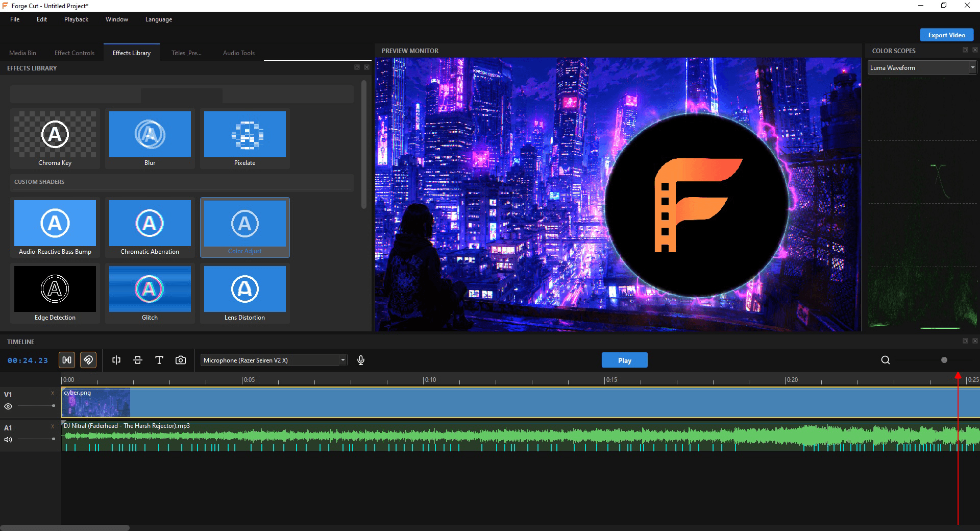Screen dimensions: 980x531
Task: Start voice recording with microphone icon
Action: [x=361, y=360]
